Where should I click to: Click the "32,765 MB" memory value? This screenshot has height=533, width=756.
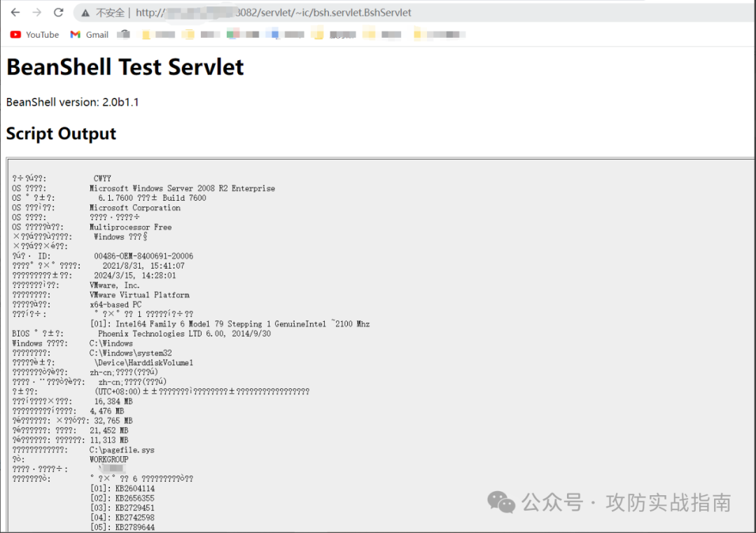pos(113,420)
